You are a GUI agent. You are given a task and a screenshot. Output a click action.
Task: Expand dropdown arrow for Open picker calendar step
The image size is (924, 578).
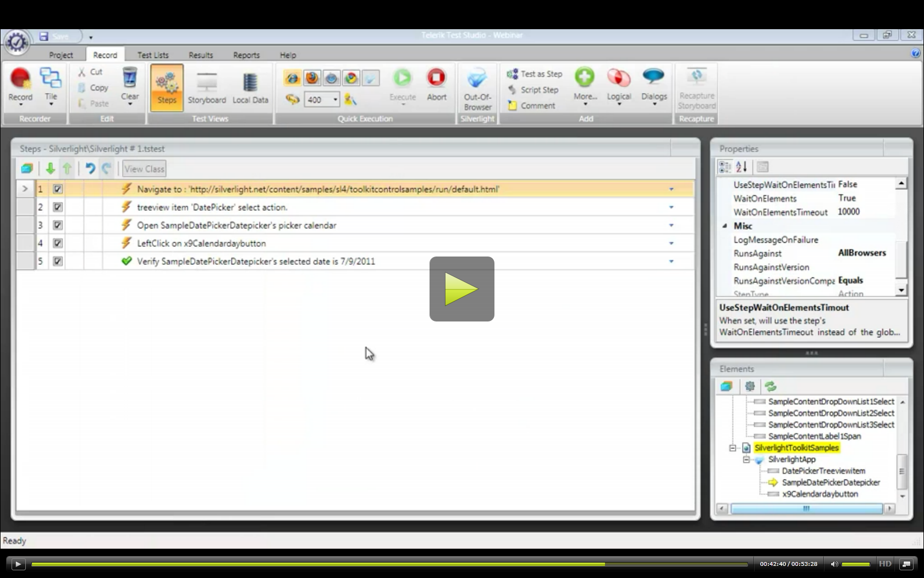(x=671, y=225)
